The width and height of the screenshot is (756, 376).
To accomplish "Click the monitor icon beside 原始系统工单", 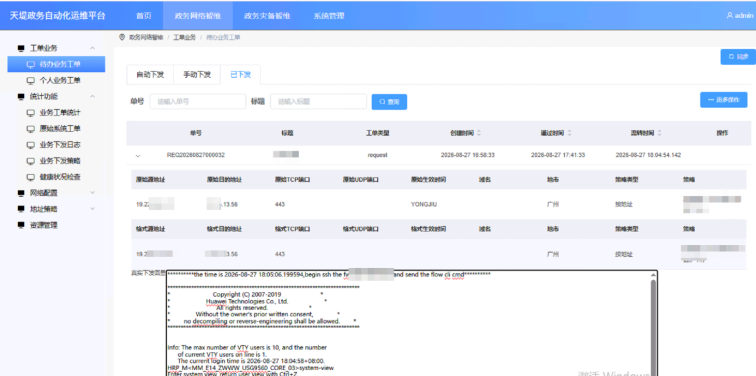I will [31, 129].
